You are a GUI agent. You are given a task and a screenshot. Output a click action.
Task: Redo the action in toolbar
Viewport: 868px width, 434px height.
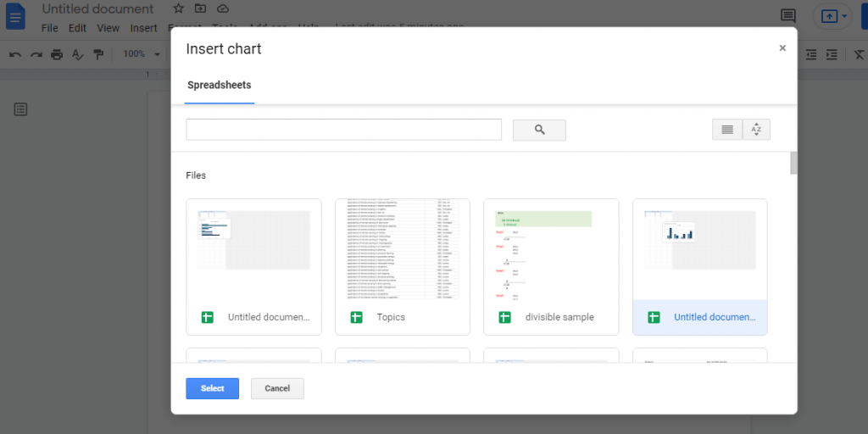36,54
